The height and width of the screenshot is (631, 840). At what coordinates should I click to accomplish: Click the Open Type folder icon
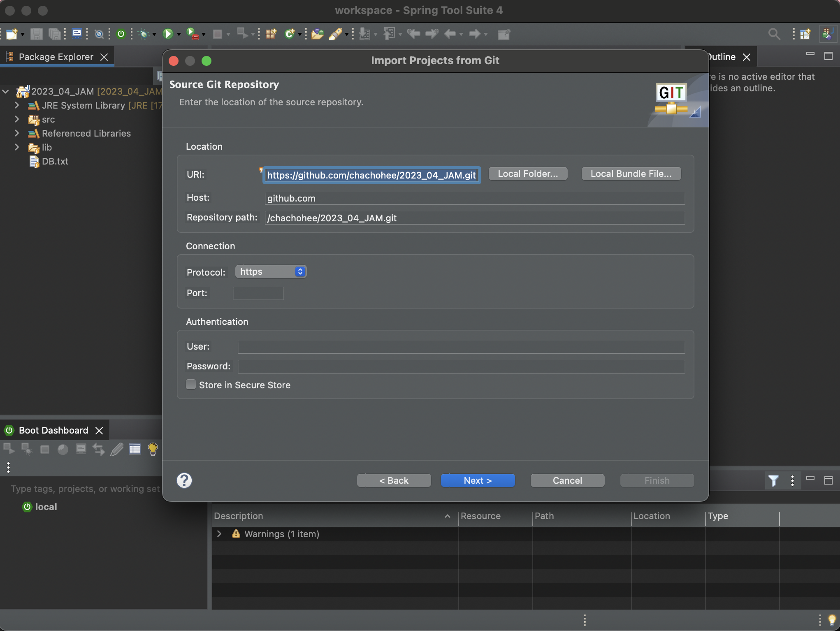(317, 34)
